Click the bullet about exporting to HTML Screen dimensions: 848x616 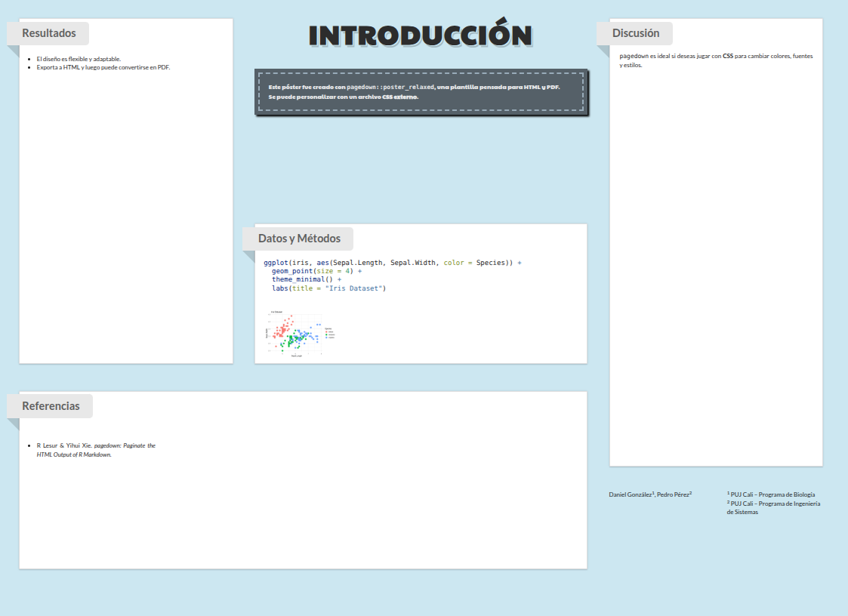pyautogui.click(x=103, y=67)
